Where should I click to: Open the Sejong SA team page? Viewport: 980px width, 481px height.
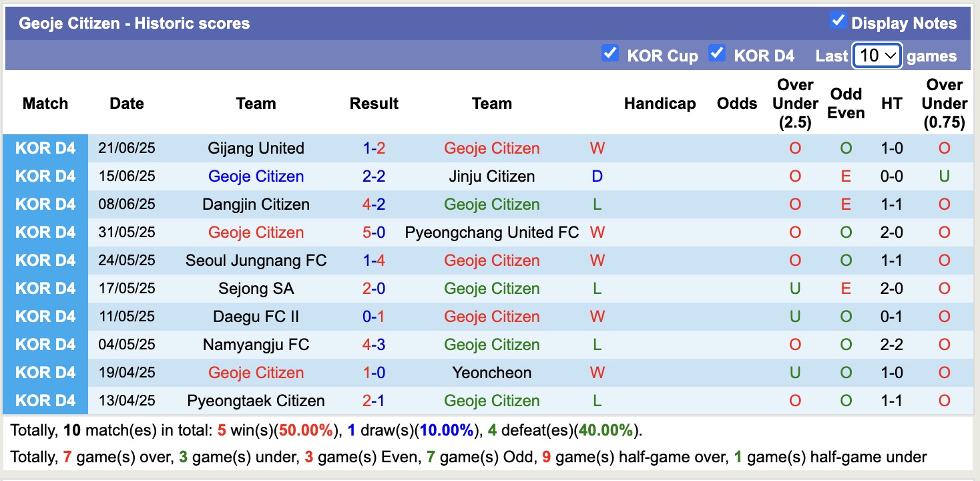256,289
